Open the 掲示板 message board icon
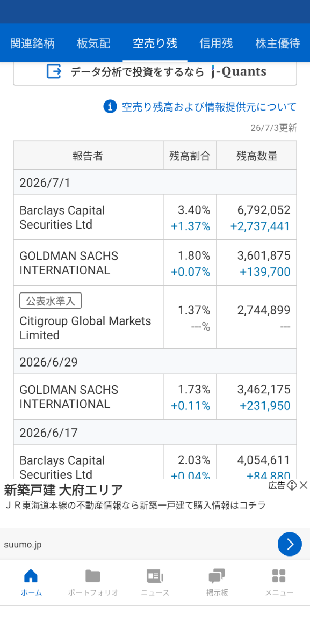Screen dimensions: 310x644 pos(217,576)
